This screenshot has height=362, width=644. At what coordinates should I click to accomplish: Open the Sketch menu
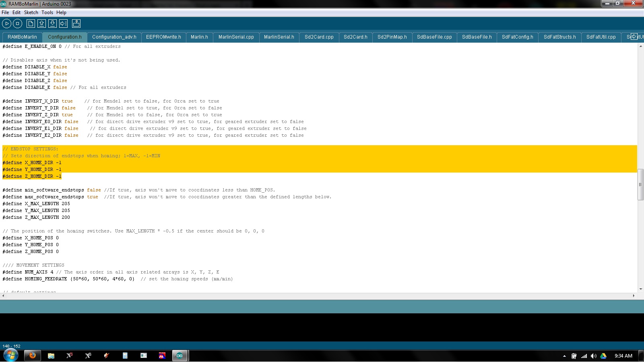[31, 12]
